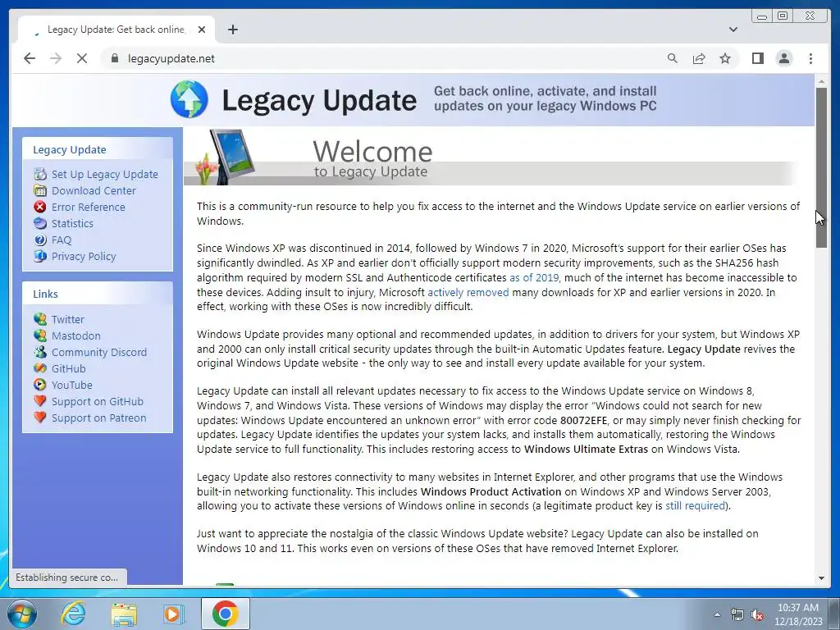Open the Windows Start menu
840x630 pixels.
(x=21, y=614)
